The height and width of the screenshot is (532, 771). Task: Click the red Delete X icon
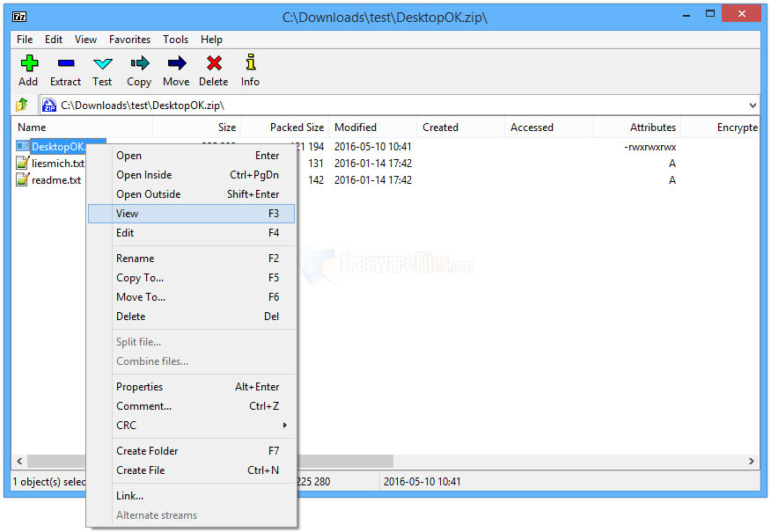pos(214,63)
